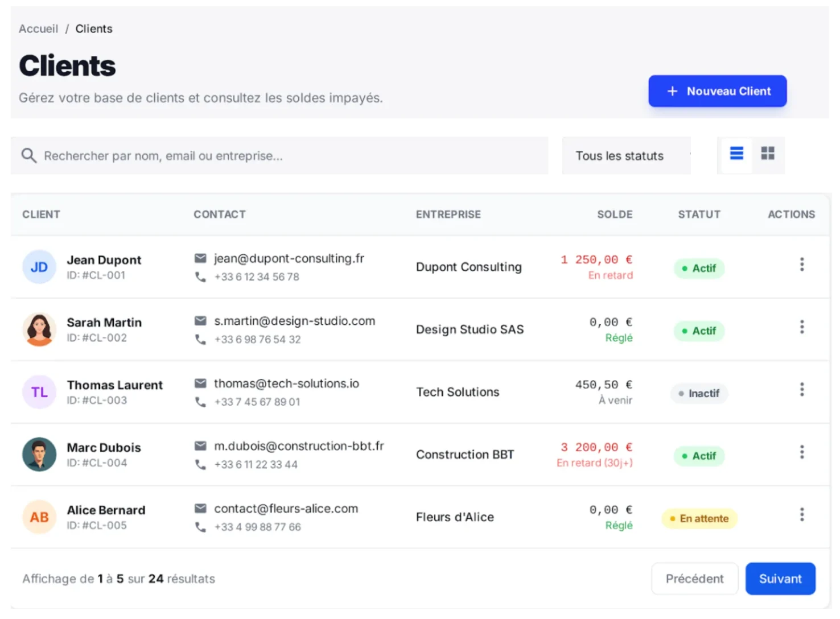Viewport: 840px width, 619px height.
Task: Go to next page with Suivant
Action: pyautogui.click(x=780, y=579)
